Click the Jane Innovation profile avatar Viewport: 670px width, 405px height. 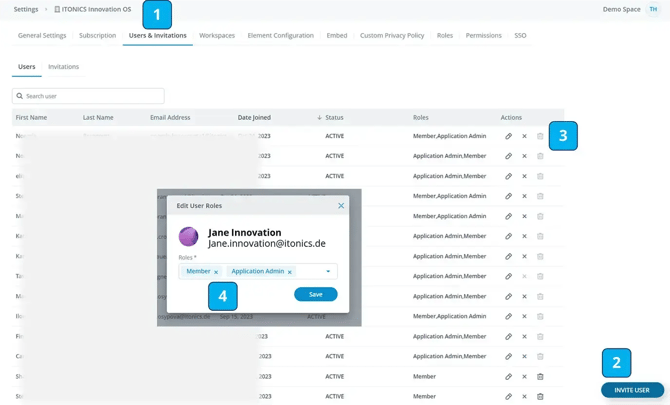[188, 238]
